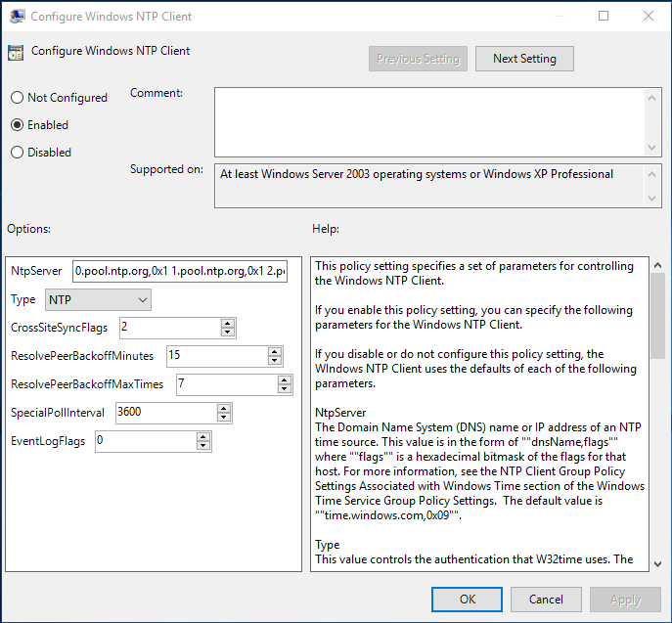Click the ResolvePeerBackoffMinutes value field
The width and height of the screenshot is (672, 623).
tap(217, 356)
